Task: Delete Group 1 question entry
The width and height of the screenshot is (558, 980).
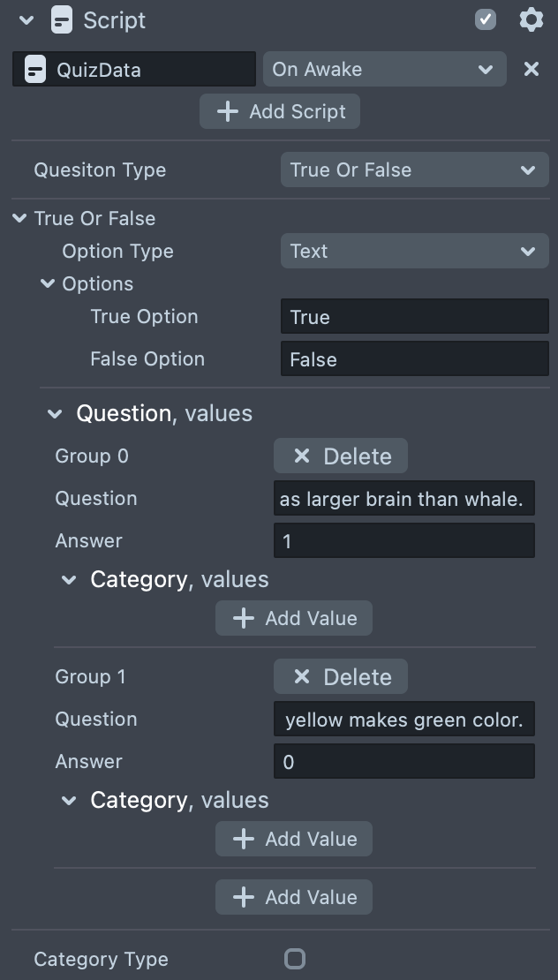Action: 340,676
